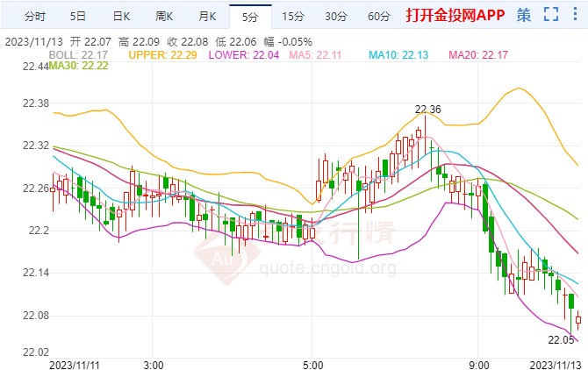Click the 幅 -0.05% change value
The width and height of the screenshot is (588, 370).
click(x=288, y=41)
